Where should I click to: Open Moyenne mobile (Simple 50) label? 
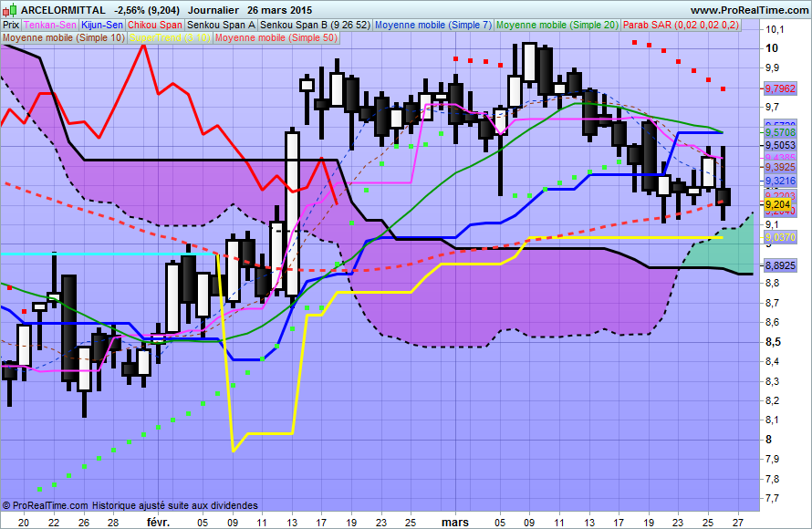[276, 37]
